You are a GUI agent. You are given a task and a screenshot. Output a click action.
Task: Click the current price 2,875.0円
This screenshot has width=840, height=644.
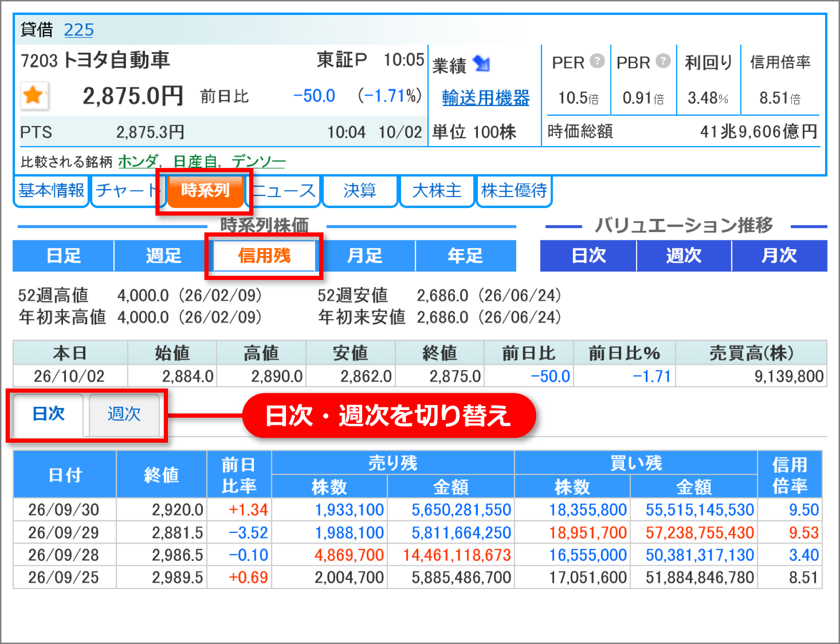pyautogui.click(x=133, y=96)
